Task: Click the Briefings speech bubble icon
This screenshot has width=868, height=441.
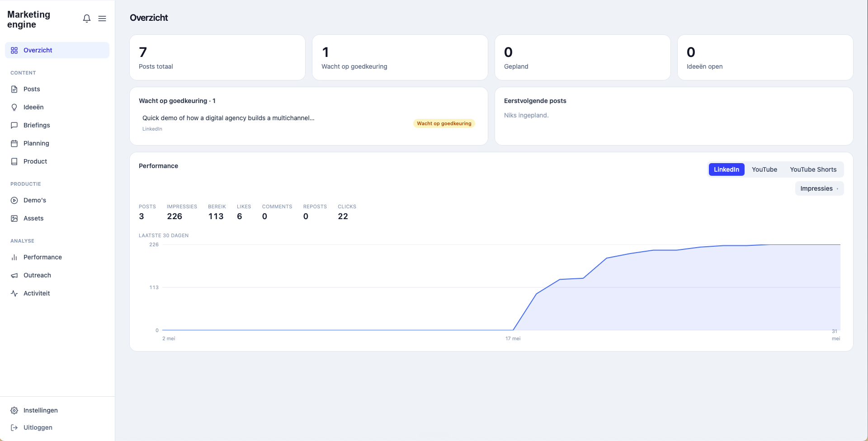Action: (14, 125)
